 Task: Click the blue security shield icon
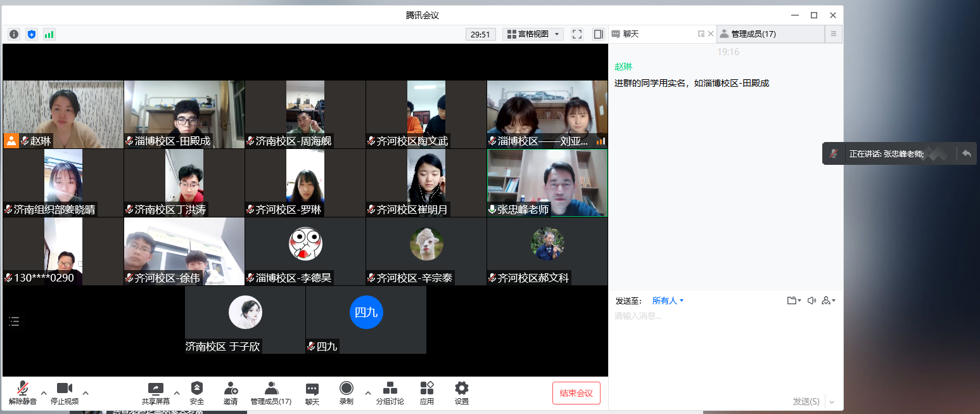[31, 34]
